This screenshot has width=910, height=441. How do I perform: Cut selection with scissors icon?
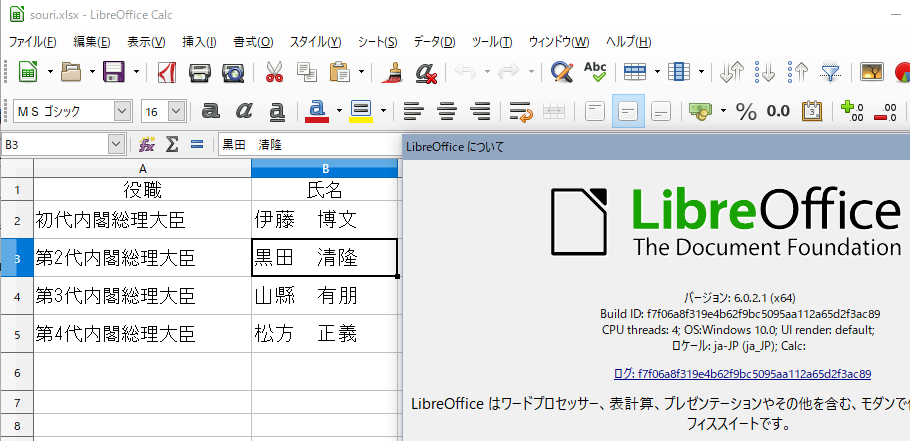coord(274,72)
